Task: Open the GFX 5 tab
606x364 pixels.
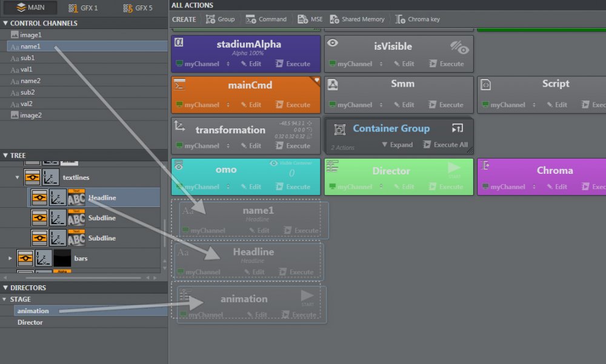Action: (137, 8)
